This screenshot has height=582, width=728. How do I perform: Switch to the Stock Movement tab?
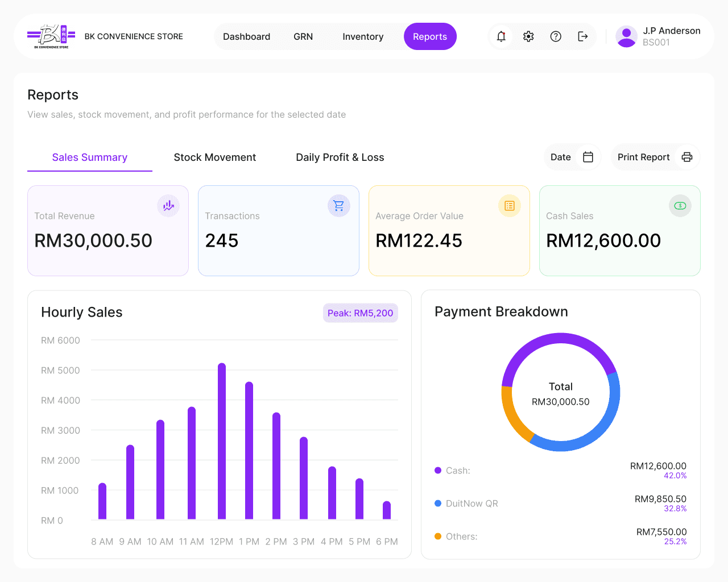(215, 157)
